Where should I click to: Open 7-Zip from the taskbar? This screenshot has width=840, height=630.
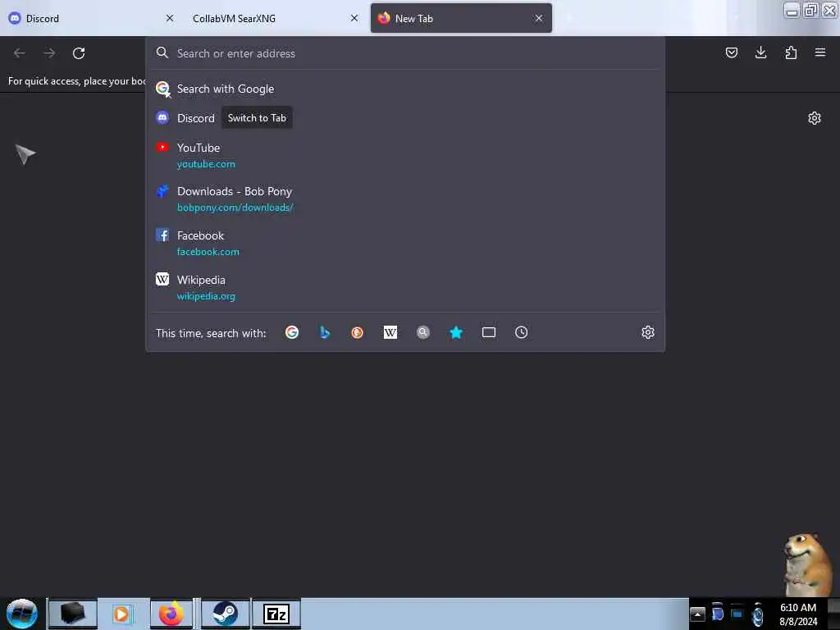276,614
